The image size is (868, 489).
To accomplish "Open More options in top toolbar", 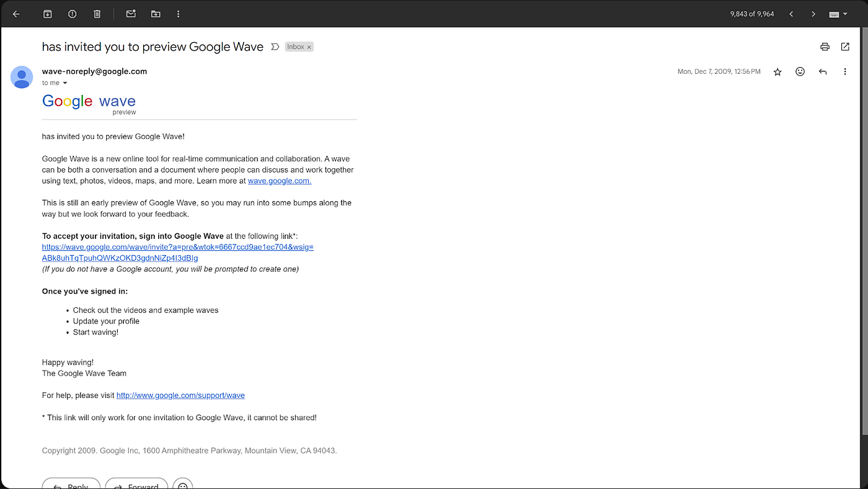I will click(x=179, y=14).
